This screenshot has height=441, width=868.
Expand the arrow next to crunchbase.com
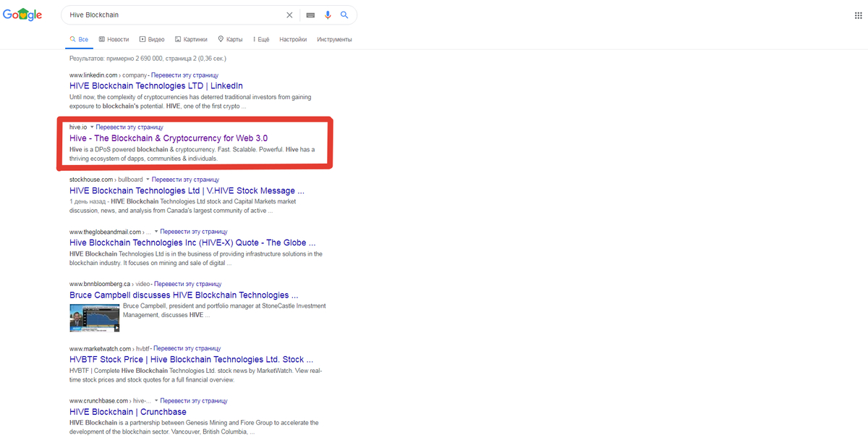(x=156, y=400)
